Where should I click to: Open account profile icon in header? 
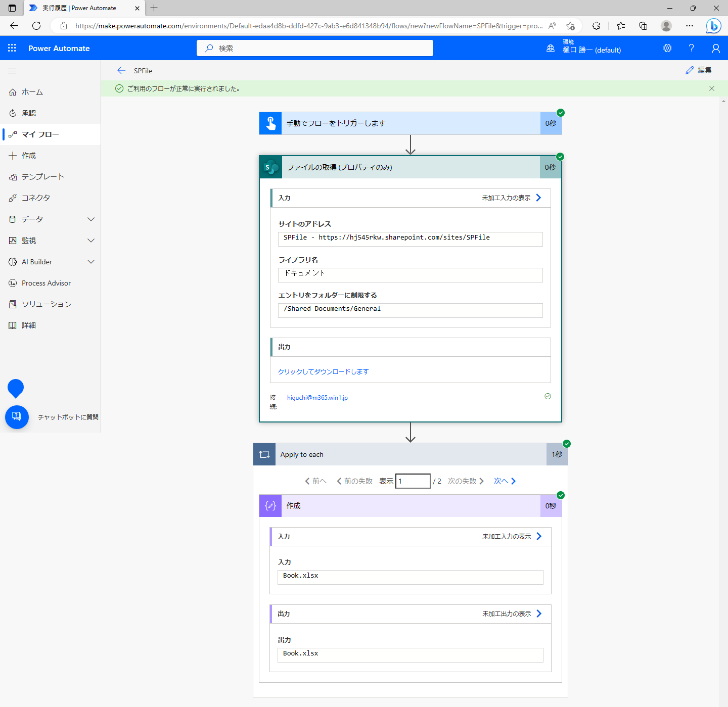coord(715,48)
